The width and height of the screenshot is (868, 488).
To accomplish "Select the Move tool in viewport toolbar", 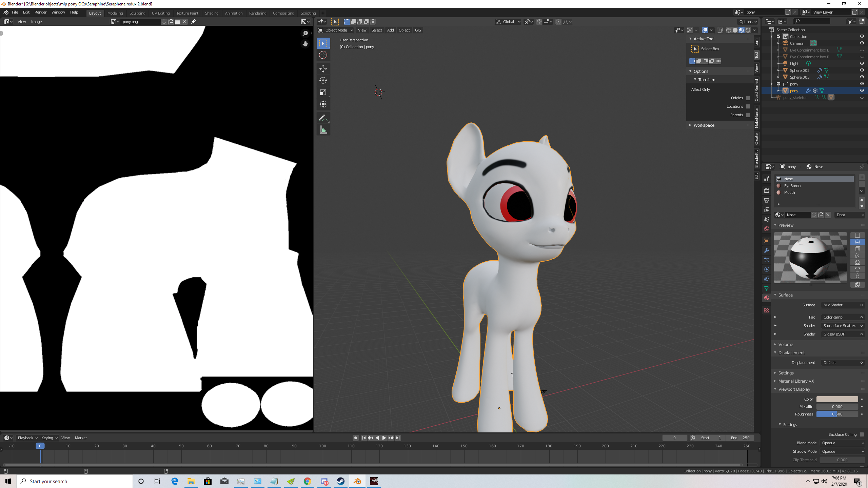I will [323, 68].
